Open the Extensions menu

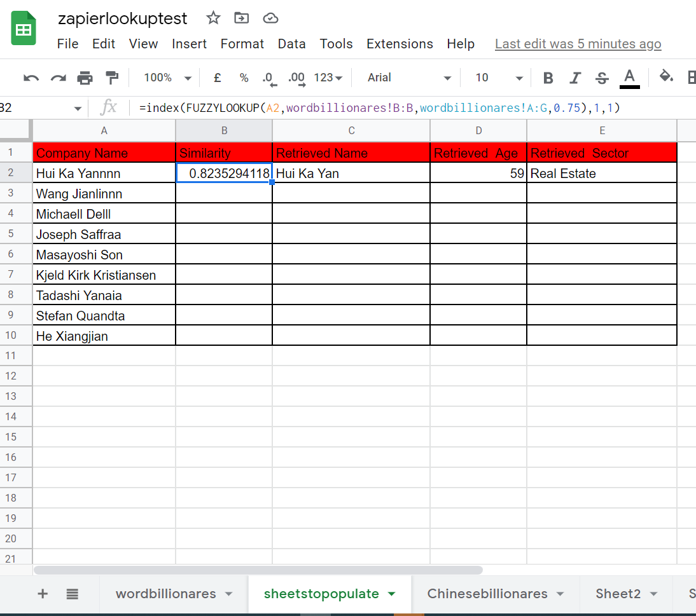[x=400, y=43]
